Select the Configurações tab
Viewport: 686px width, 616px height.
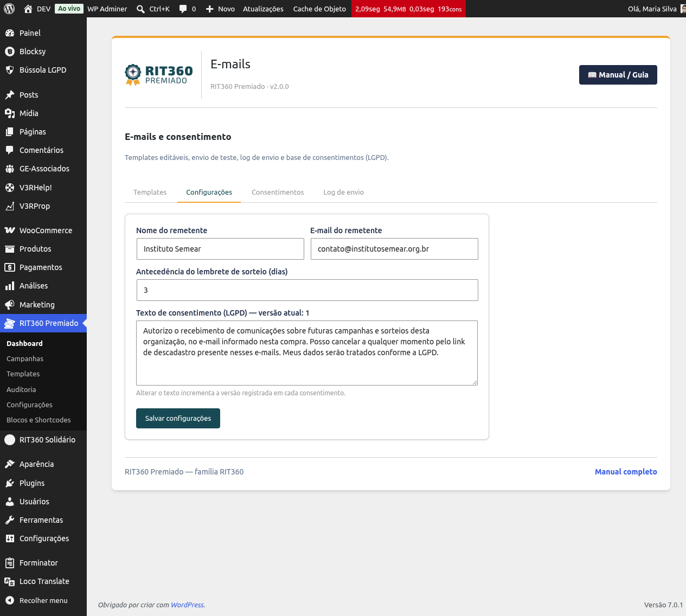click(209, 193)
